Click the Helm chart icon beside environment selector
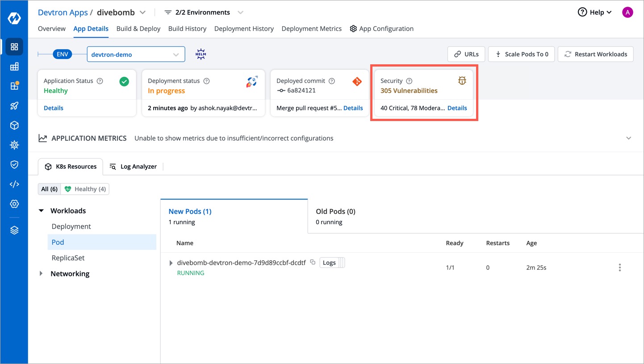The height and width of the screenshot is (364, 644). point(201,54)
